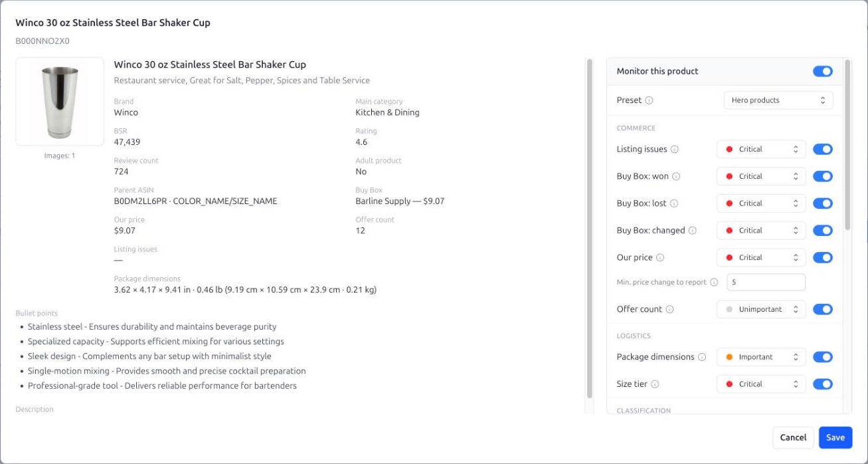The width and height of the screenshot is (868, 464).
Task: Open Package dimensions Important severity dropdown
Action: [761, 357]
